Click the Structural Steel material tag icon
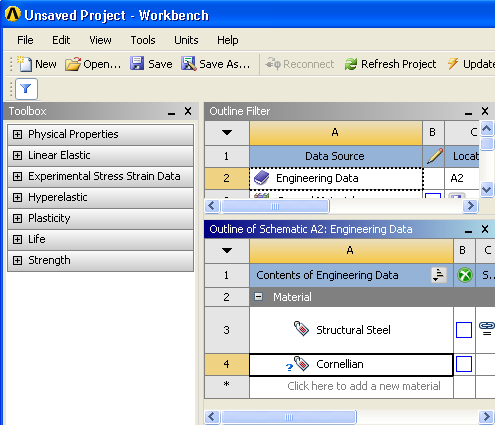This screenshot has width=495, height=425. pyautogui.click(x=301, y=328)
